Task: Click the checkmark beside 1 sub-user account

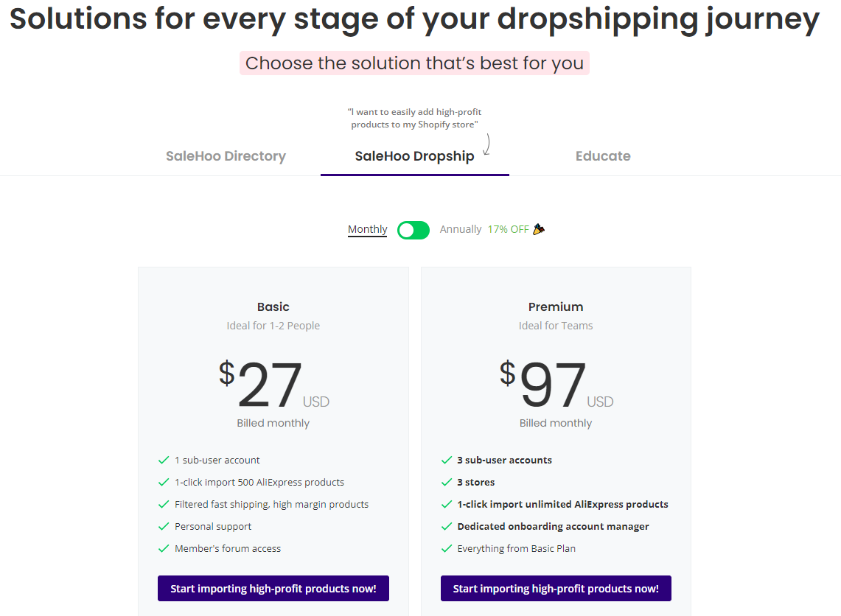Action: click(164, 460)
